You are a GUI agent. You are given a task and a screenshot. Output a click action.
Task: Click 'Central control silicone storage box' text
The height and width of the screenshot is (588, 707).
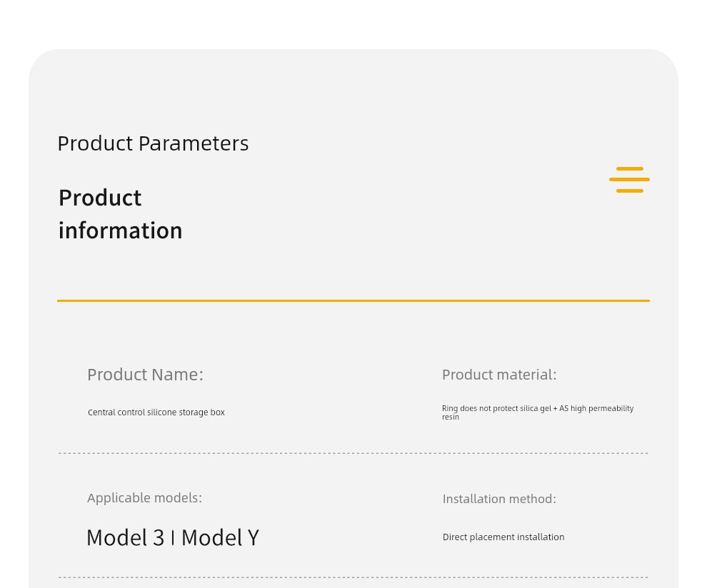point(156,412)
